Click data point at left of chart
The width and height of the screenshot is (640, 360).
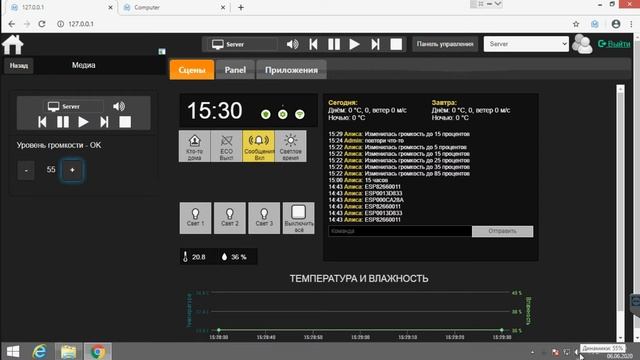[219, 330]
